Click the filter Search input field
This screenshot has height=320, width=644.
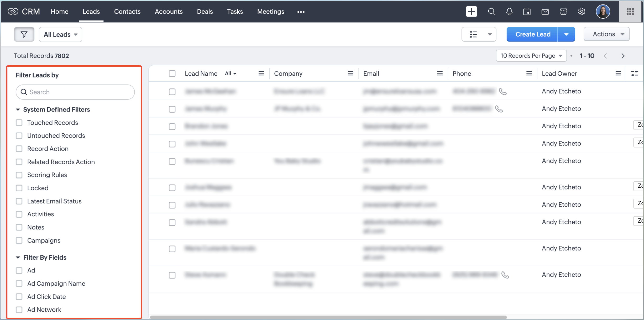point(75,92)
